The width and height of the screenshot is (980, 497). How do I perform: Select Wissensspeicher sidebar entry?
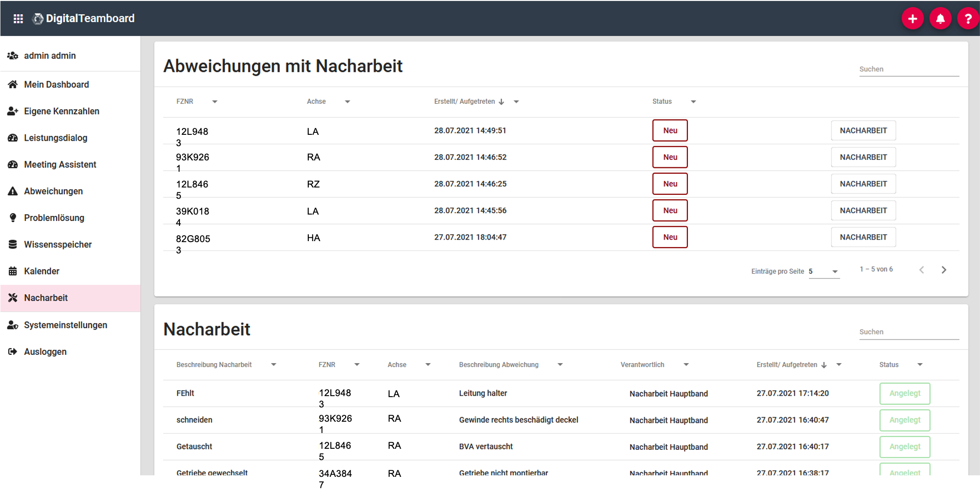coord(70,244)
